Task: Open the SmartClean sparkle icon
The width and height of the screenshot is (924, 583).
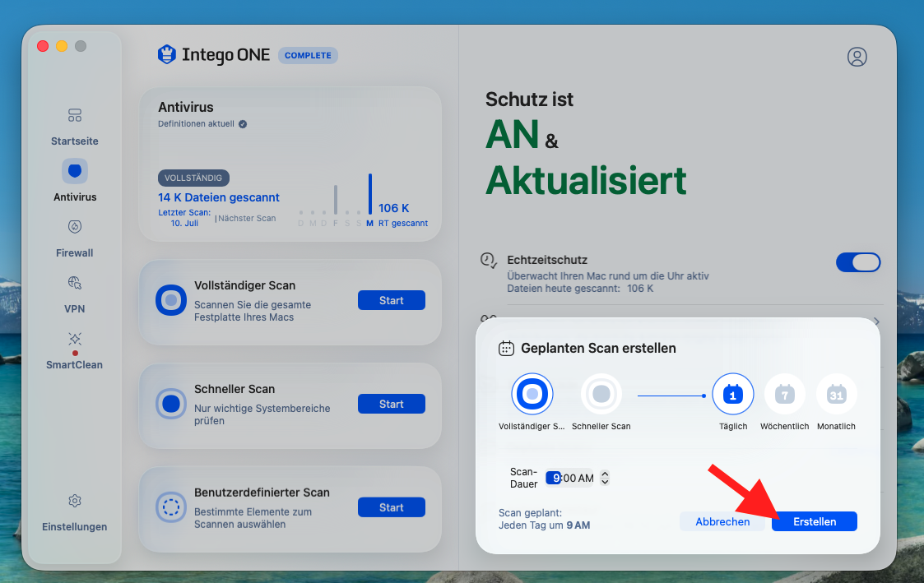Action: tap(74, 339)
